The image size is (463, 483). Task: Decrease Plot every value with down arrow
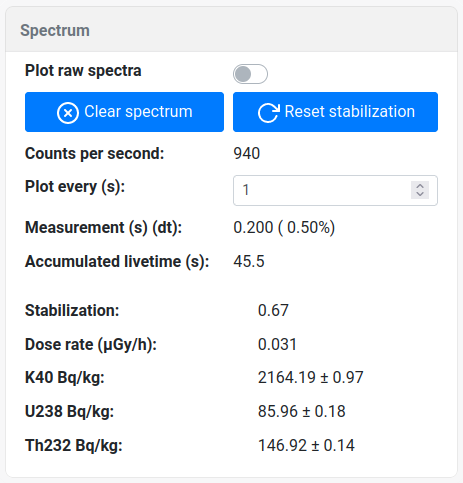click(420, 194)
